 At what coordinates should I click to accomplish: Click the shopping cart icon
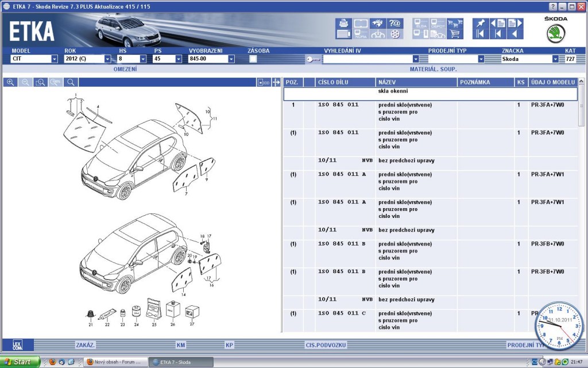click(455, 34)
